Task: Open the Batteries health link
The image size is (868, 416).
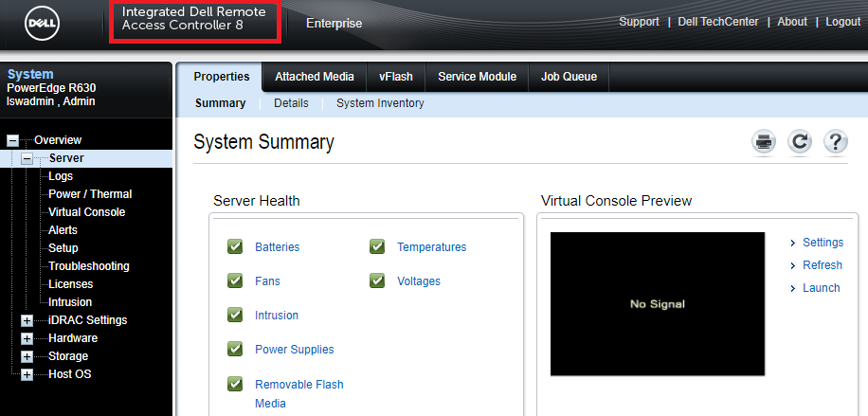Action: click(278, 247)
